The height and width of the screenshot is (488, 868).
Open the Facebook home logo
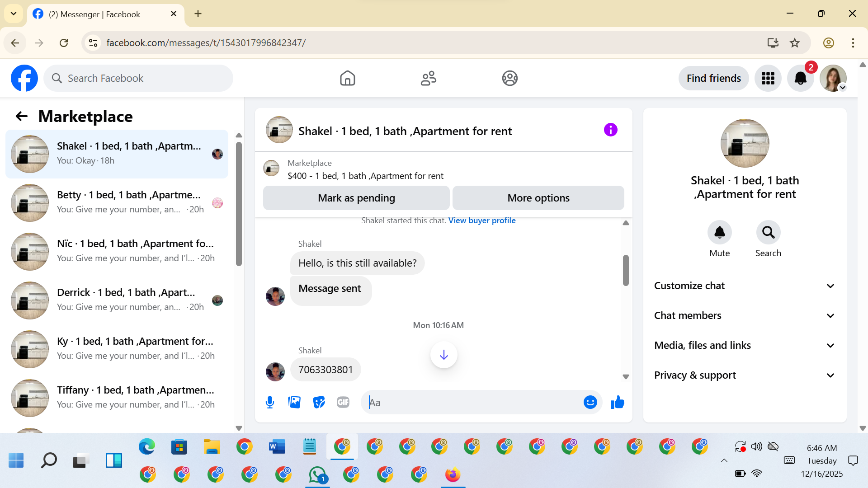[24, 78]
